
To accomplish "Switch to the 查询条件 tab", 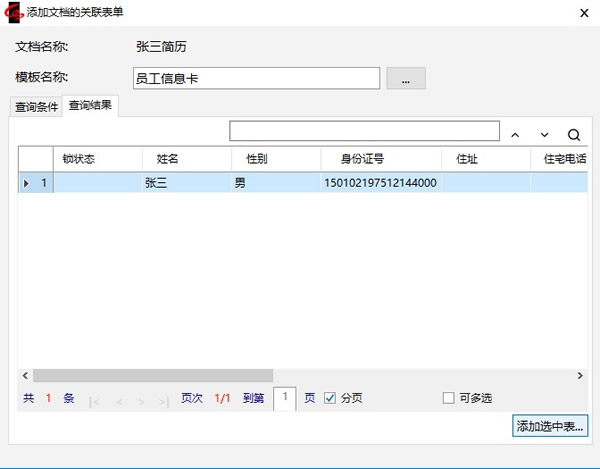I will click(36, 107).
